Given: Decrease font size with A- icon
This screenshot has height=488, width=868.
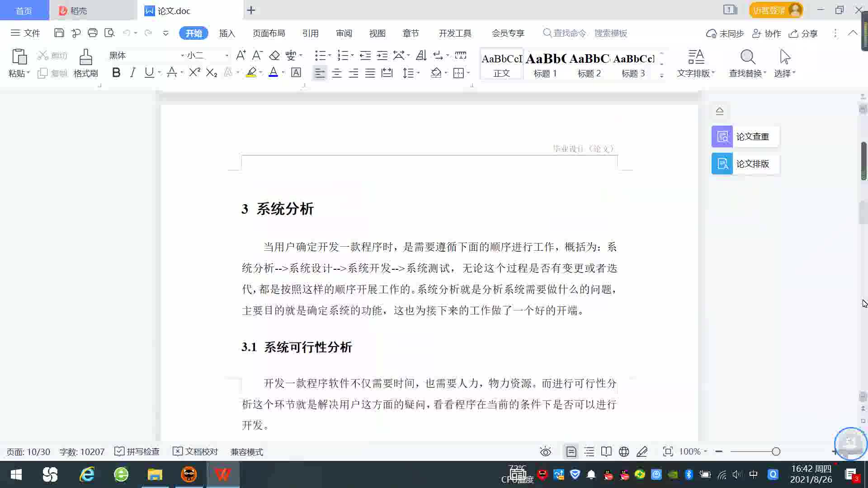Looking at the screenshot, I should point(257,55).
